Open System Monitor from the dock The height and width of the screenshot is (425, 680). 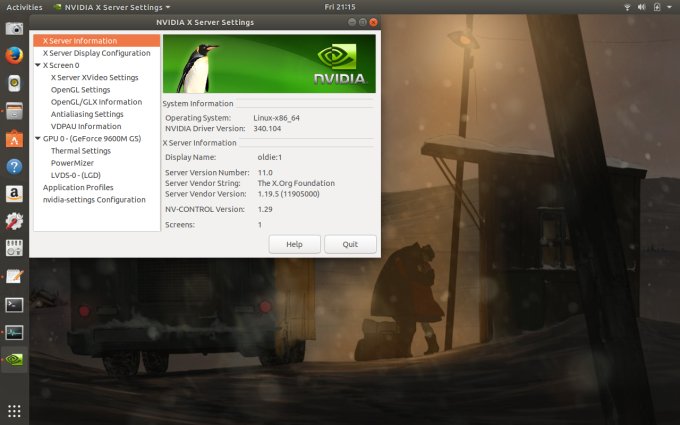click(14, 333)
